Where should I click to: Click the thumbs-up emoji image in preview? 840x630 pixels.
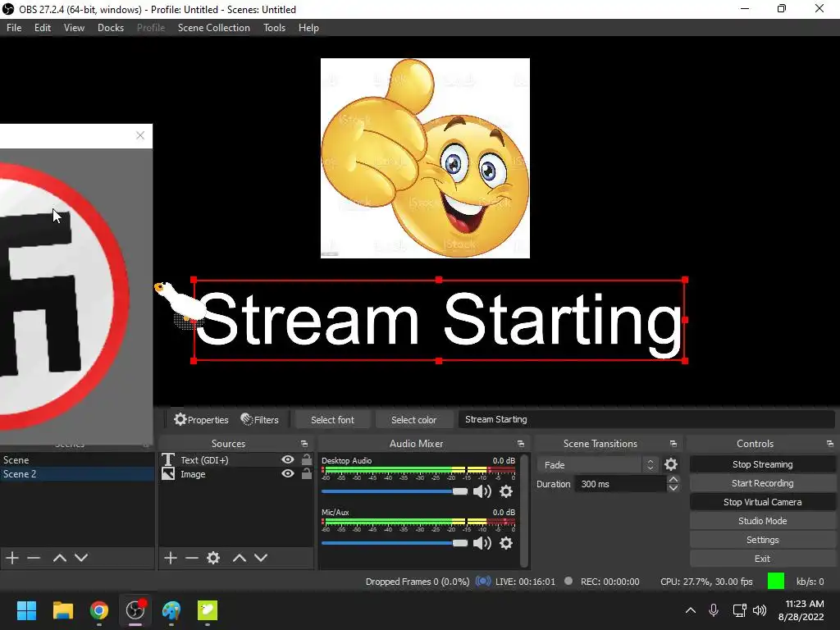[426, 158]
